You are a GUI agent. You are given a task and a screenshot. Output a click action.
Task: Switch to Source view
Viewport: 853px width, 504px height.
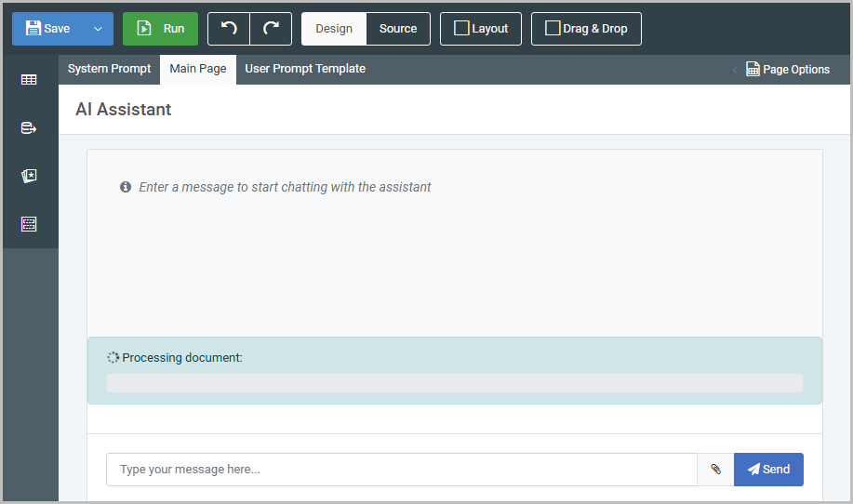398,29
